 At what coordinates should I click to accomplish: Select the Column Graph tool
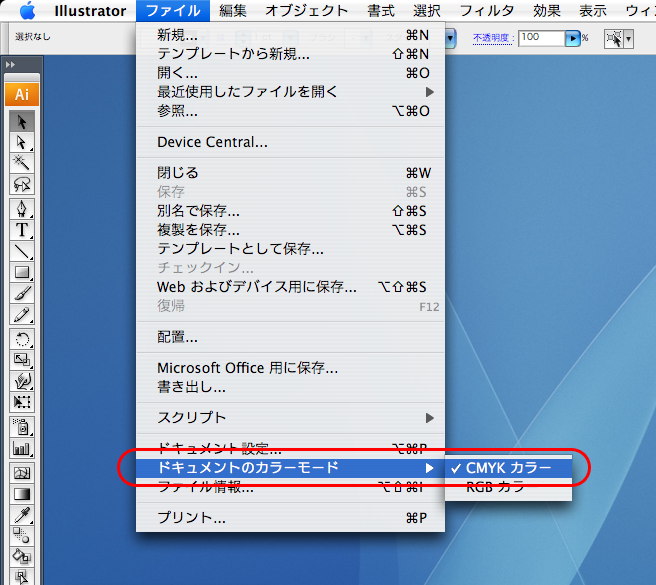coord(22,449)
